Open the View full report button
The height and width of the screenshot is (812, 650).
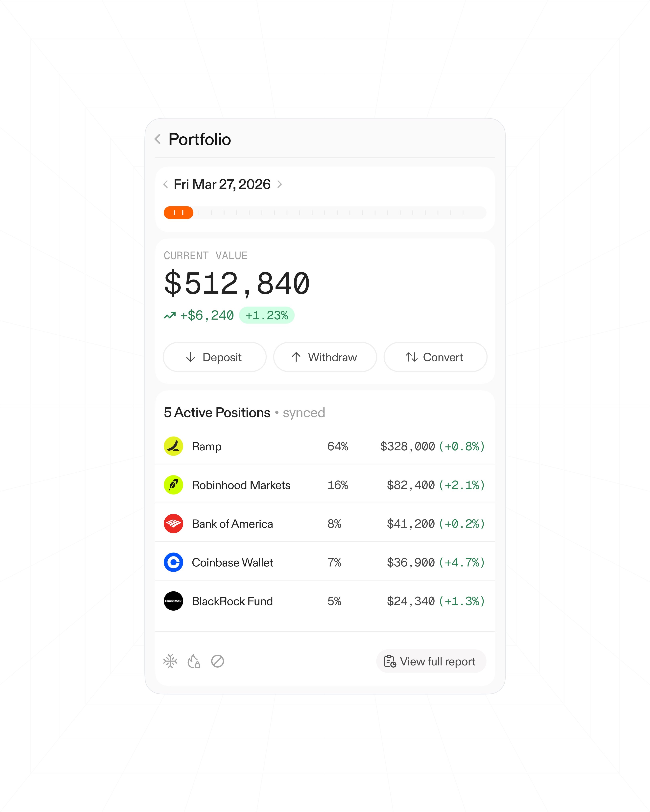pyautogui.click(x=431, y=661)
